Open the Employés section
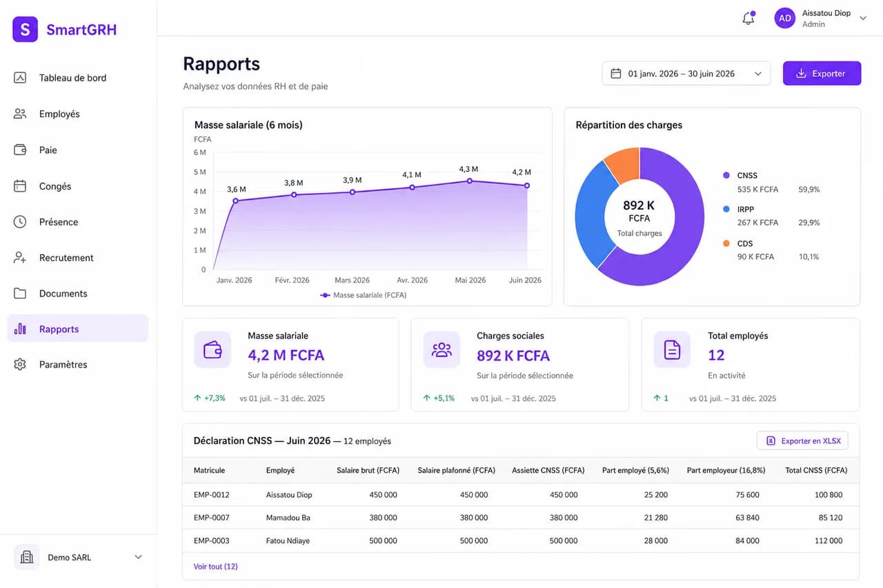 [x=77, y=114]
